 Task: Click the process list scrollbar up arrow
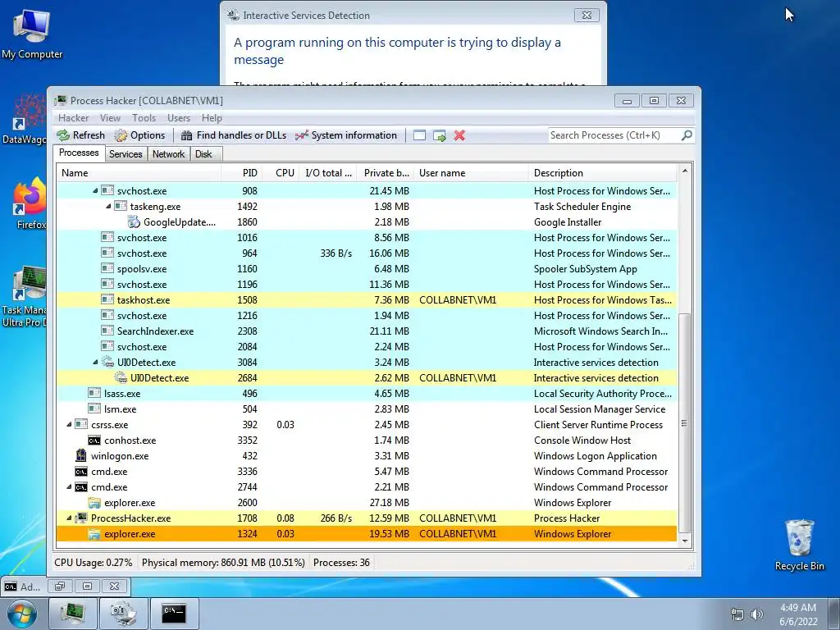tap(684, 171)
